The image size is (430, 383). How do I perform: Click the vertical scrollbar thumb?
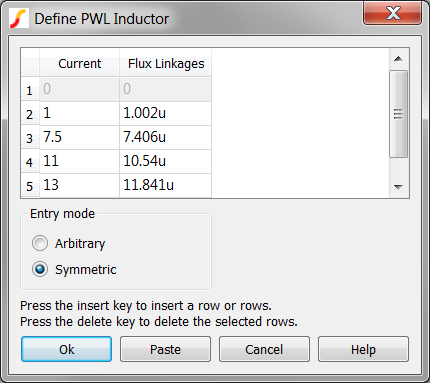pyautogui.click(x=398, y=114)
